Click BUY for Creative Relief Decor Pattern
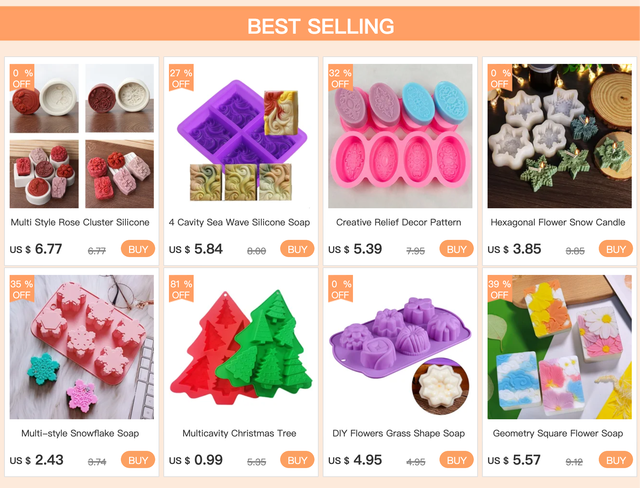Viewport: 640px width, 488px height. [x=456, y=249]
